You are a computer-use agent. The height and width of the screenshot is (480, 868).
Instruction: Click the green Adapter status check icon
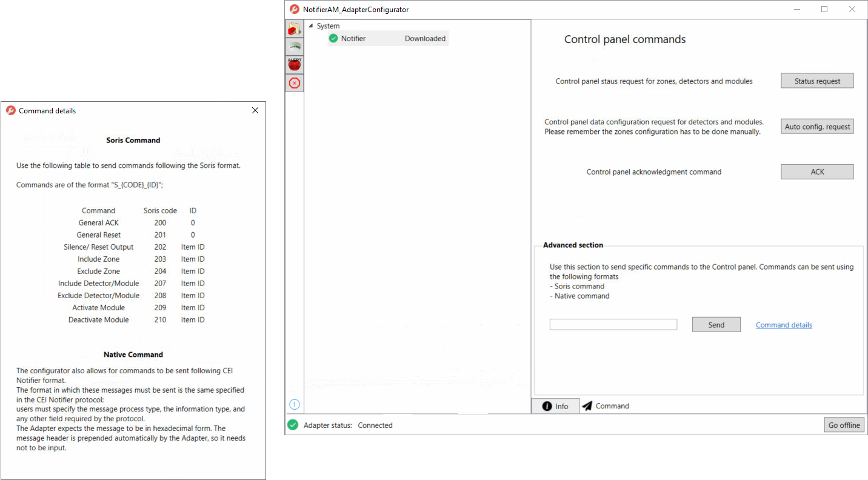click(293, 425)
